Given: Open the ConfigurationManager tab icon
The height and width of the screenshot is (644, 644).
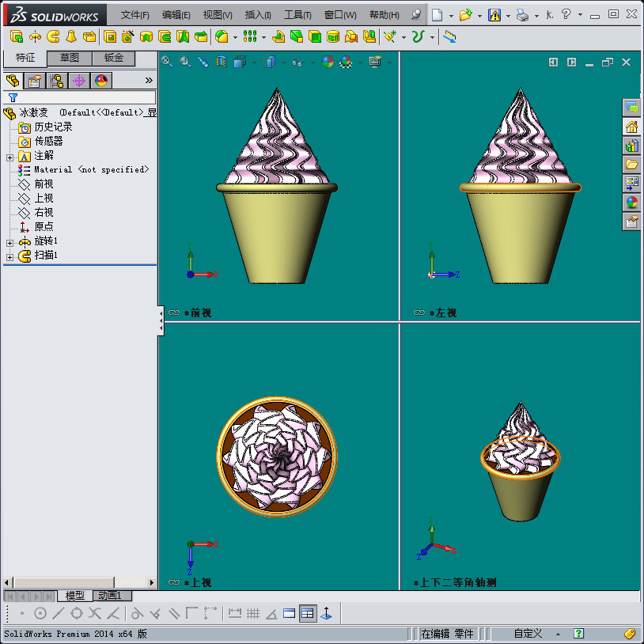Looking at the screenshot, I should [x=57, y=81].
